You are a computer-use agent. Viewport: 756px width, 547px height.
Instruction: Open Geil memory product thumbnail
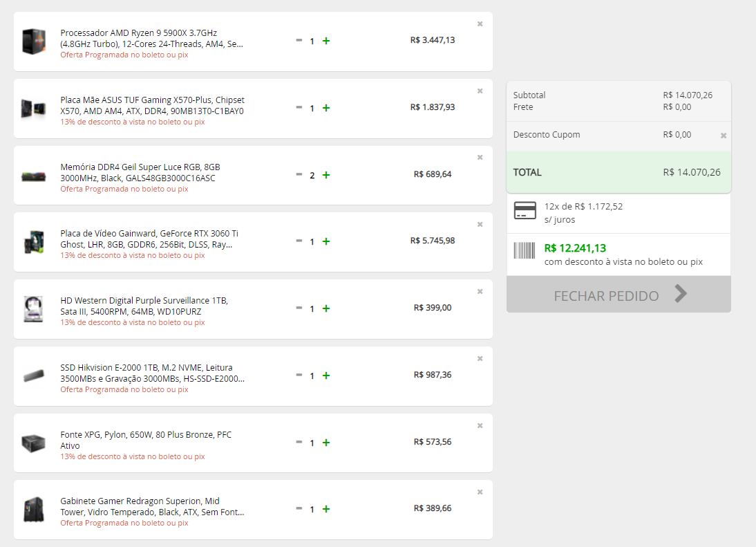click(34, 176)
